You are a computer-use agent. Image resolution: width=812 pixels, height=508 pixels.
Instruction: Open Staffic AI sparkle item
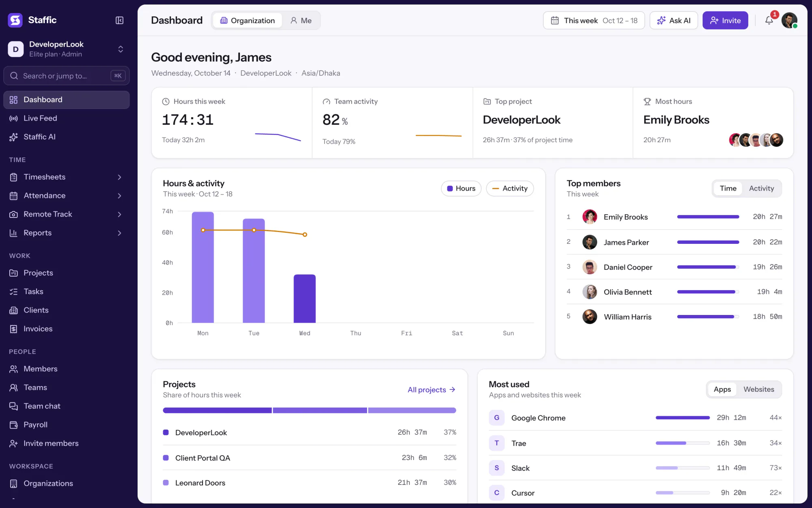click(66, 137)
